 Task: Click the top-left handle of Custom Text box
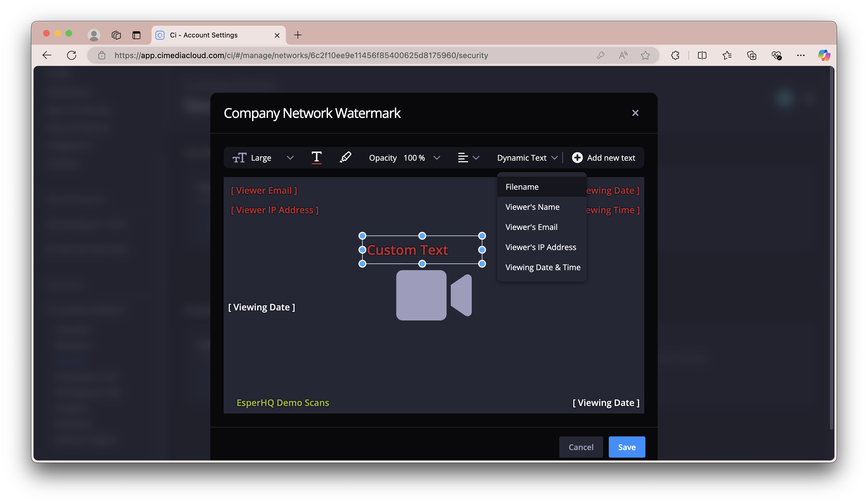(x=362, y=236)
